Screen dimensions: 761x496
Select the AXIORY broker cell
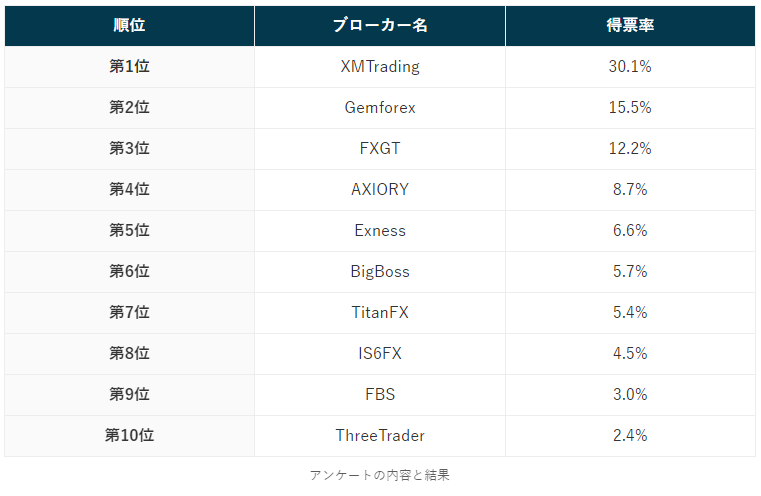380,190
